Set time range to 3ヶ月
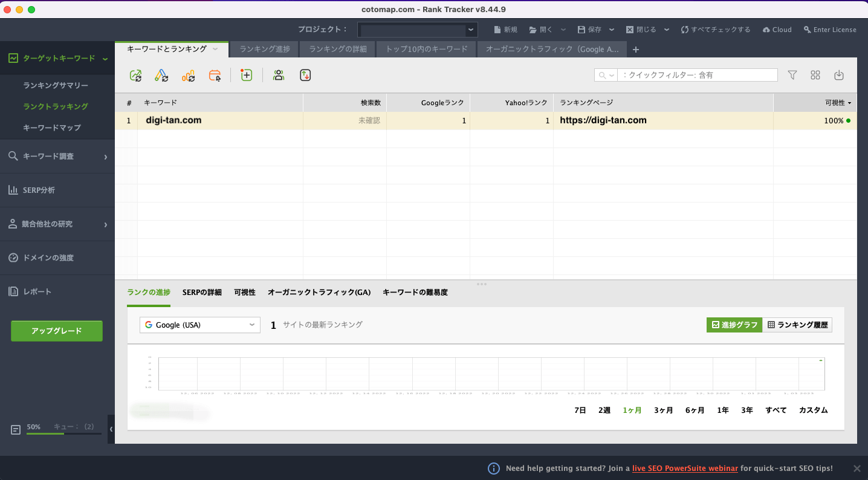868x480 pixels. [x=664, y=410]
